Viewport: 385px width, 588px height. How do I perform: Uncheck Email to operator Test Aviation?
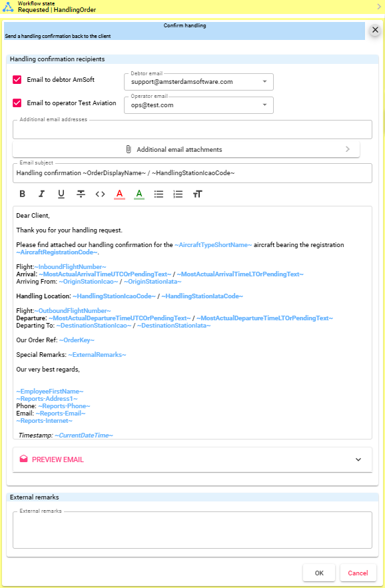click(x=17, y=103)
